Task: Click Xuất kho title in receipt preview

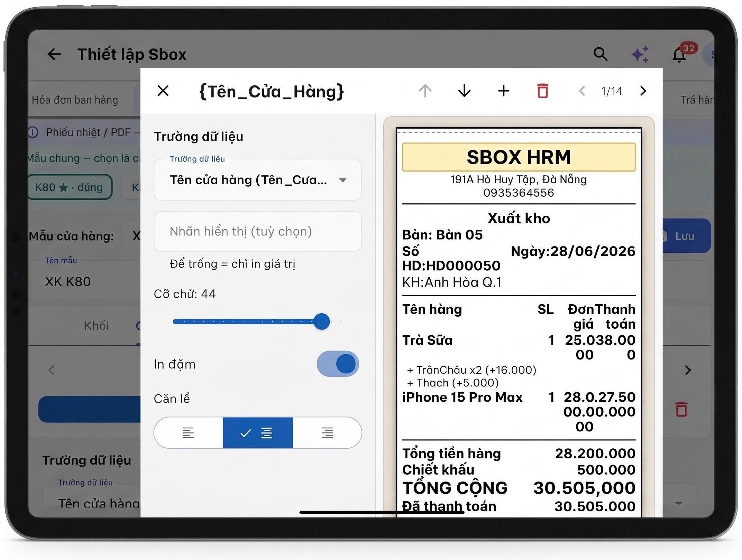Action: click(519, 218)
